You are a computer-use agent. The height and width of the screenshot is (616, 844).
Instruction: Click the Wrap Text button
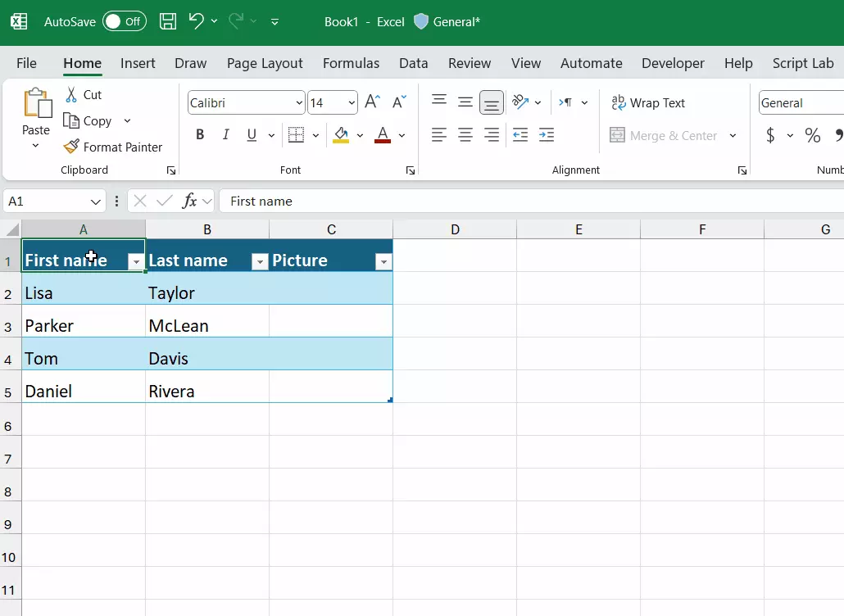click(648, 103)
